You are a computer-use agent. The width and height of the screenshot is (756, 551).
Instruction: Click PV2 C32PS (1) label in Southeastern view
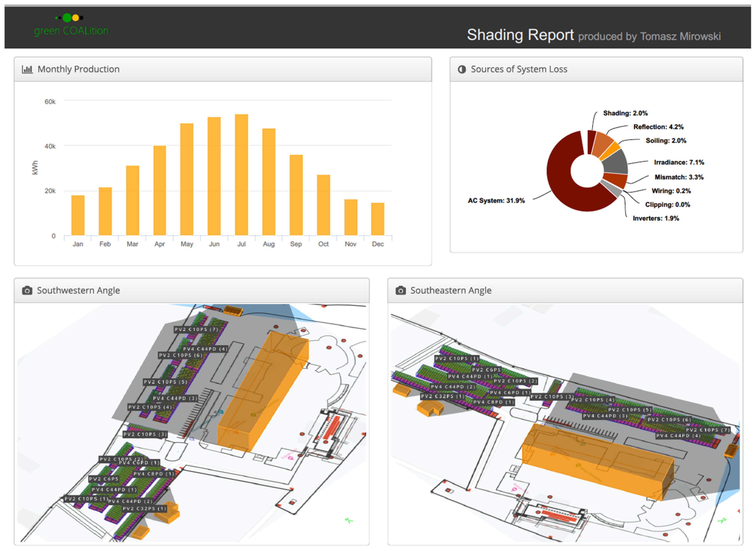point(442,396)
